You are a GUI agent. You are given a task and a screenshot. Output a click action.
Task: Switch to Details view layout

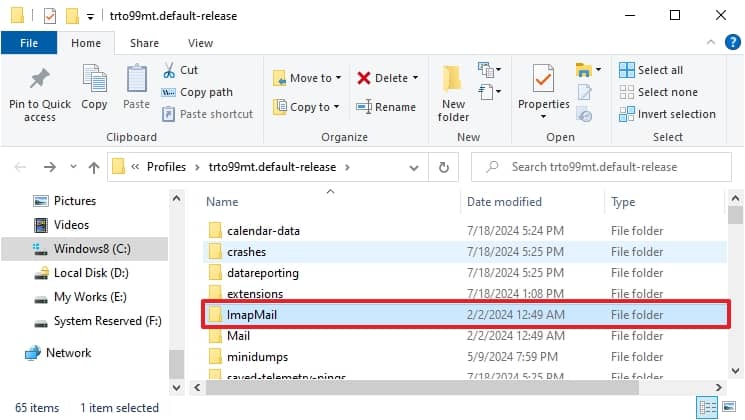click(x=707, y=407)
